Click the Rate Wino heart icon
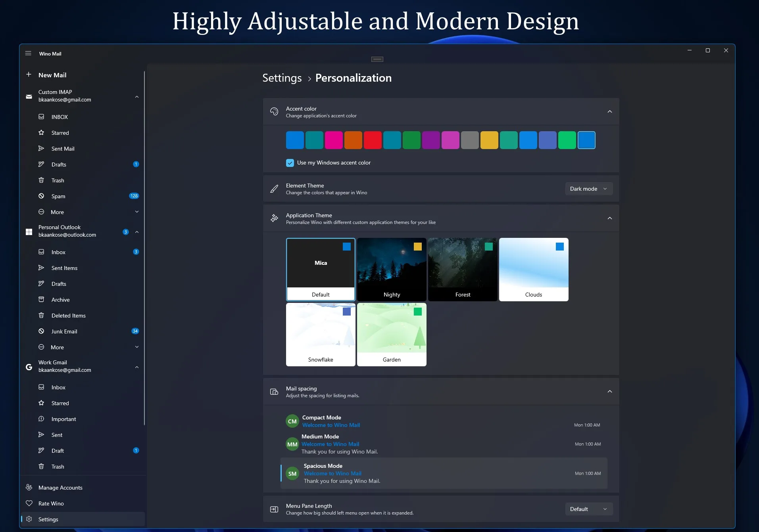Viewport: 759px width, 532px height. [x=29, y=503]
